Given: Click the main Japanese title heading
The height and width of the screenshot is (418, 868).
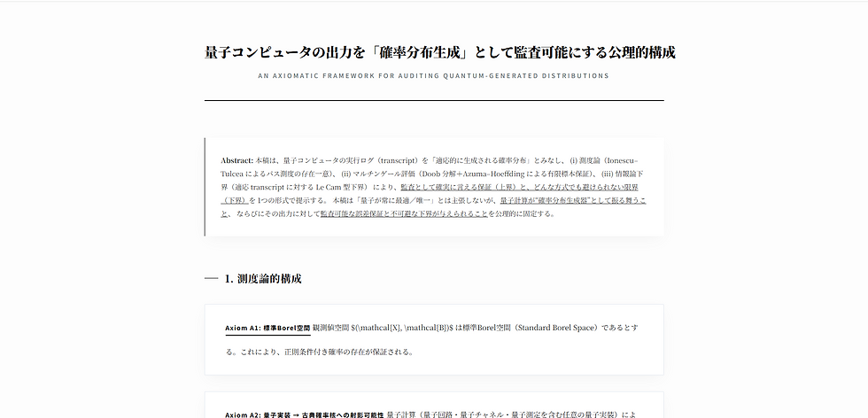Looking at the screenshot, I should point(440,52).
